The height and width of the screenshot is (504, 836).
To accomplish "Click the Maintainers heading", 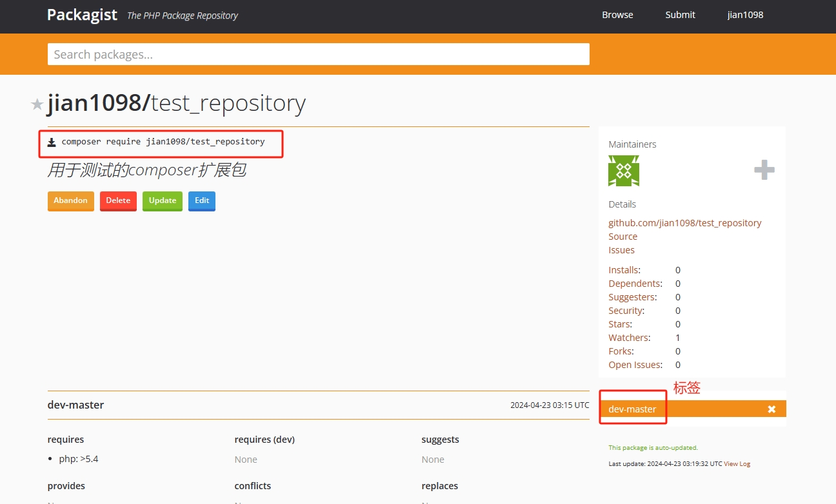I will [x=632, y=144].
